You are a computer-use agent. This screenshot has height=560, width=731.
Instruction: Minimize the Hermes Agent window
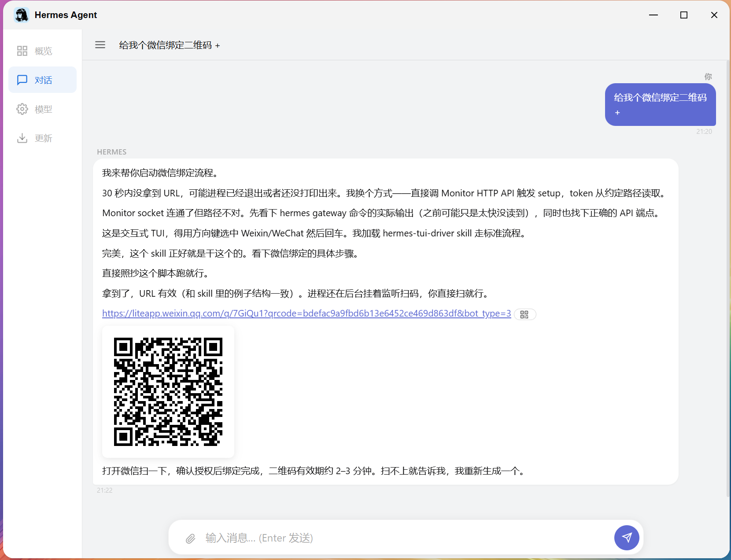[653, 15]
